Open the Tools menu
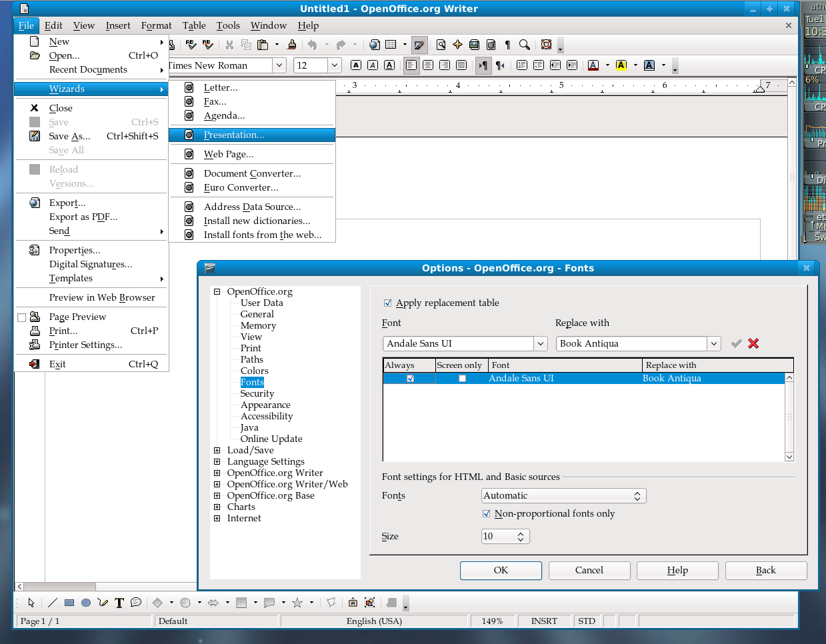Image resolution: width=826 pixels, height=644 pixels. [228, 25]
